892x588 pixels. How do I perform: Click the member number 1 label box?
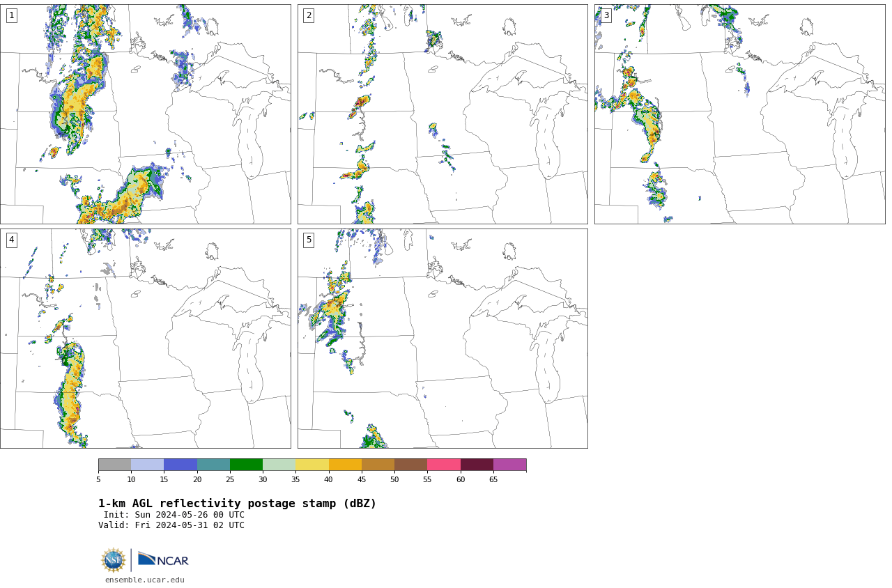click(x=12, y=15)
